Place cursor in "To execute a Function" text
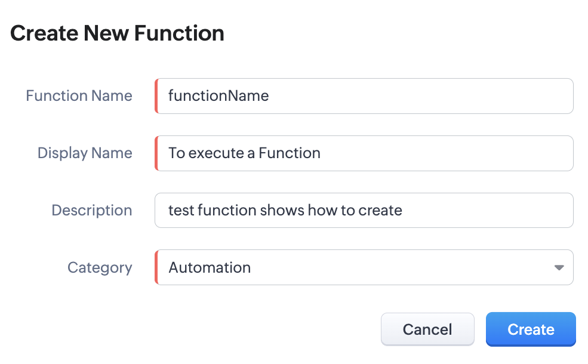 (x=244, y=153)
